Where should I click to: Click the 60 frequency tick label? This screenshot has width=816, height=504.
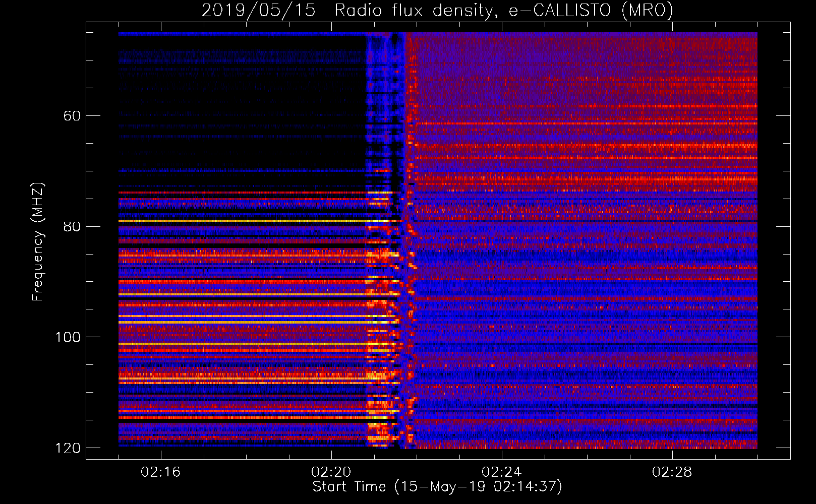click(x=72, y=116)
